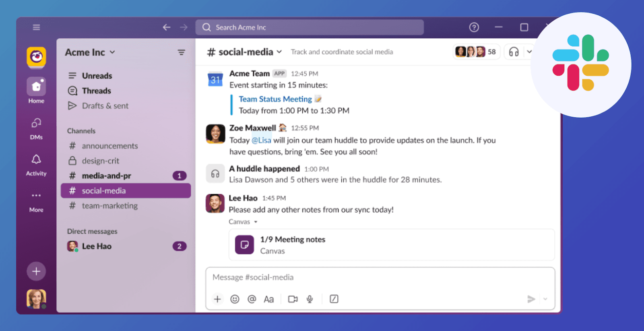Viewport: 644px width, 331px height.
Task: Insert a mention with the @ icon
Action: [x=252, y=299]
